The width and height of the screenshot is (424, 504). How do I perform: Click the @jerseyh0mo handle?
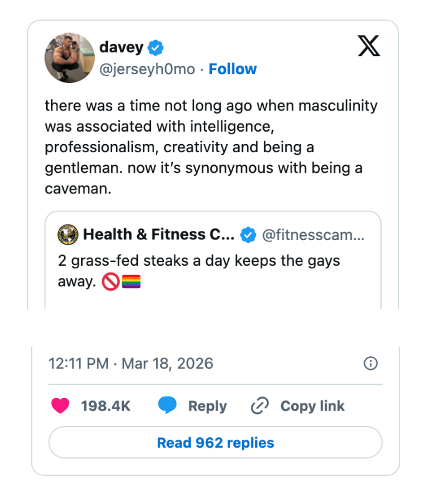pyautogui.click(x=147, y=69)
